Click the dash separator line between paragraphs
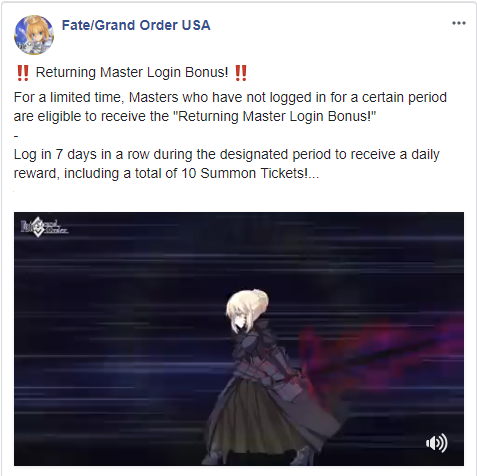This screenshot has height=476, width=477. point(16,136)
